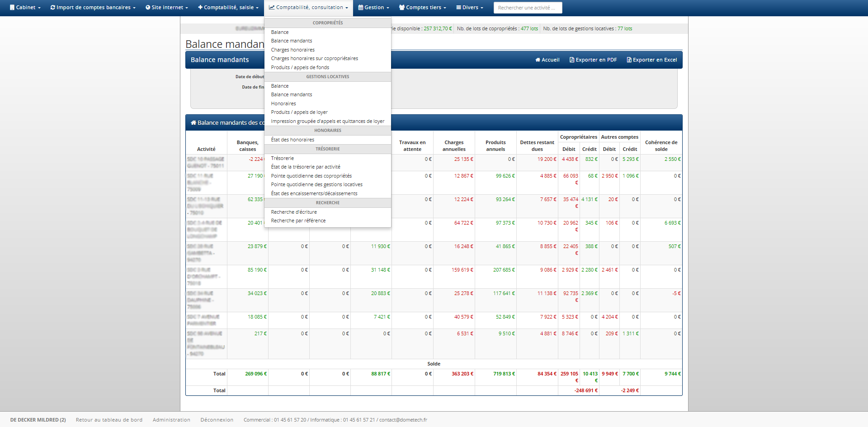Open the Divers menu
Viewport: 868px width, 427px height.
click(x=470, y=8)
